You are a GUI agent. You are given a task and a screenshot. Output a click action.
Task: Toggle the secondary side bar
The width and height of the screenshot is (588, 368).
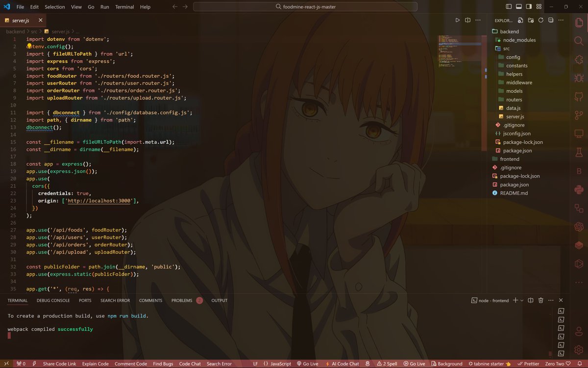(x=529, y=7)
